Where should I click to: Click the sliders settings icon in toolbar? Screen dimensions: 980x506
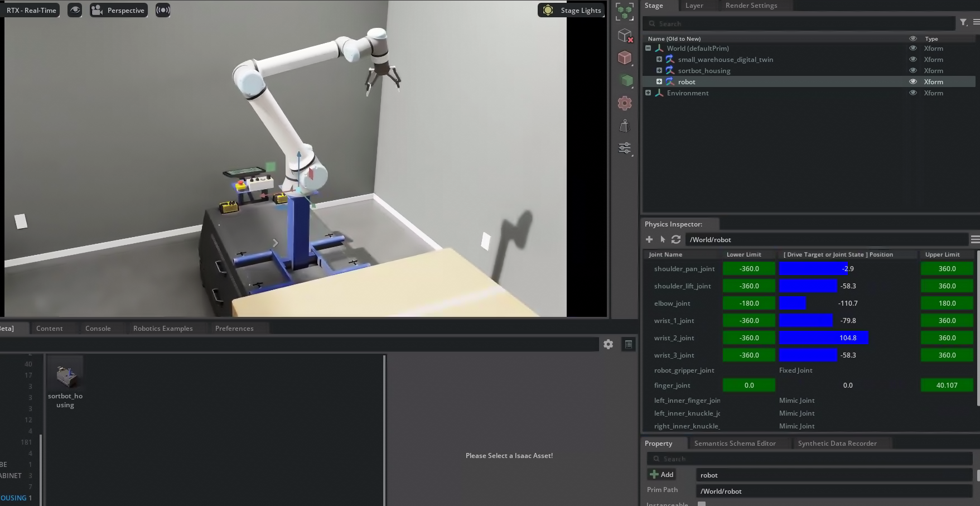coord(625,148)
